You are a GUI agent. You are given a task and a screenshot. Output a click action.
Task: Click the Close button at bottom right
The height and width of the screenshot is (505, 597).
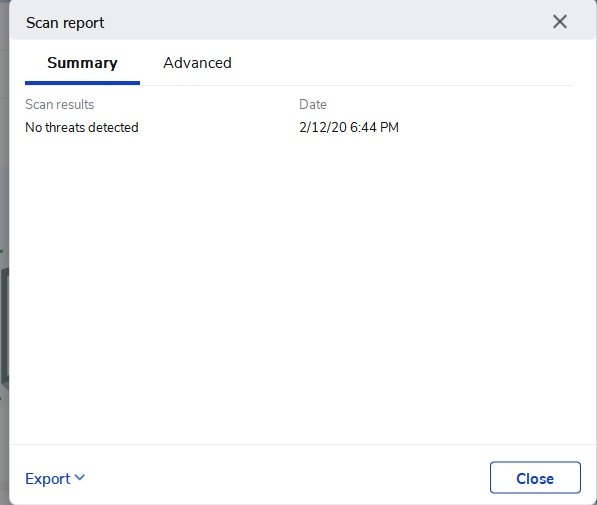pyautogui.click(x=535, y=478)
